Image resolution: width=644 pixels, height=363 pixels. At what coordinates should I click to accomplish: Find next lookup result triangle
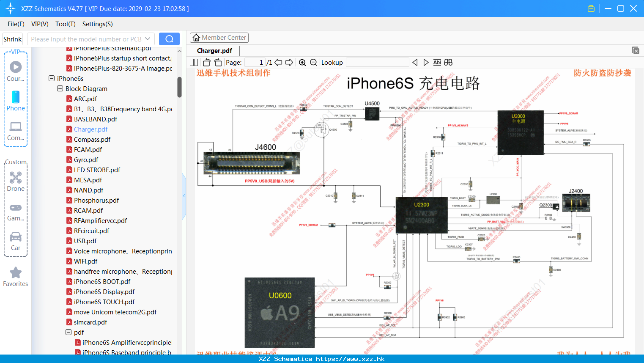[426, 62]
